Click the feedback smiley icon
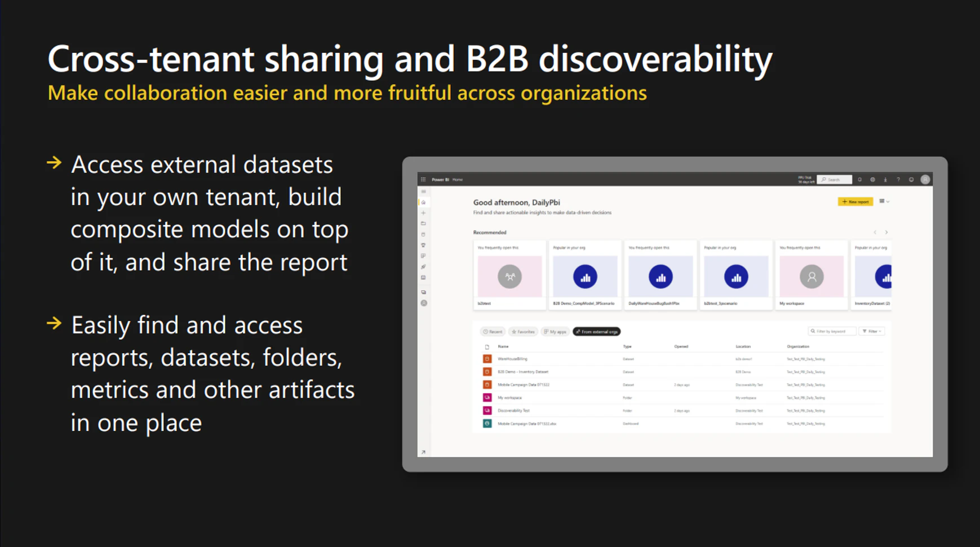Screen dimensions: 980x547 point(911,180)
